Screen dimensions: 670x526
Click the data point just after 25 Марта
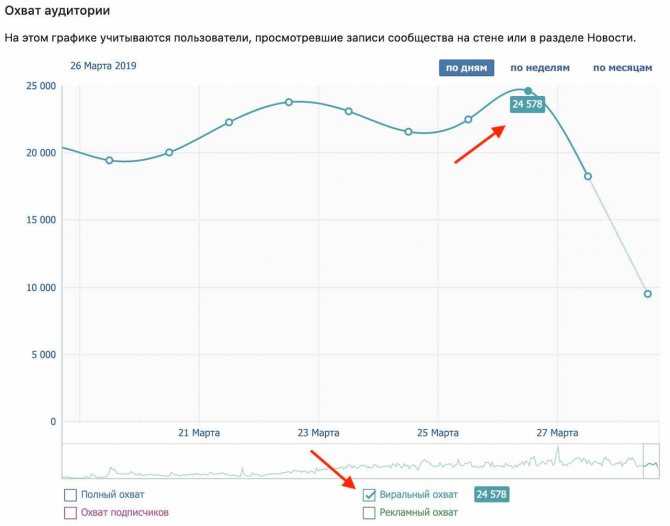[468, 119]
